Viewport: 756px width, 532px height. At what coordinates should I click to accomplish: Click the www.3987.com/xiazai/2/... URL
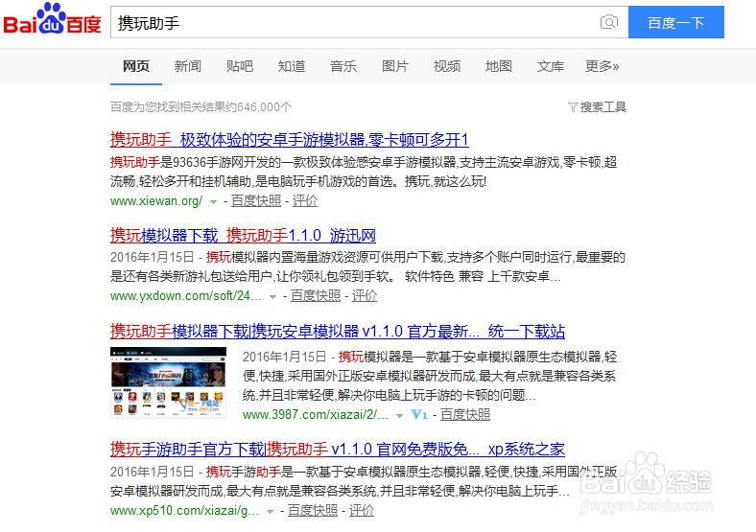pyautogui.click(x=316, y=415)
